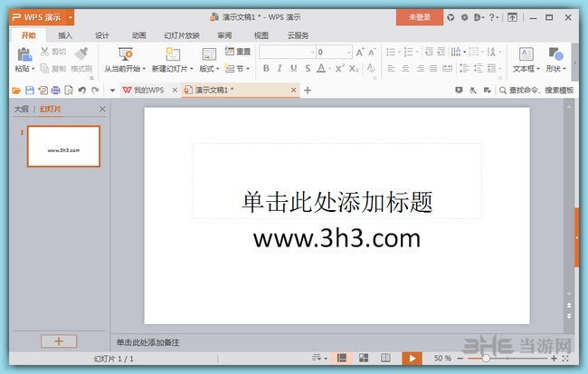Click the Distributed alignment icon

tap(448, 68)
